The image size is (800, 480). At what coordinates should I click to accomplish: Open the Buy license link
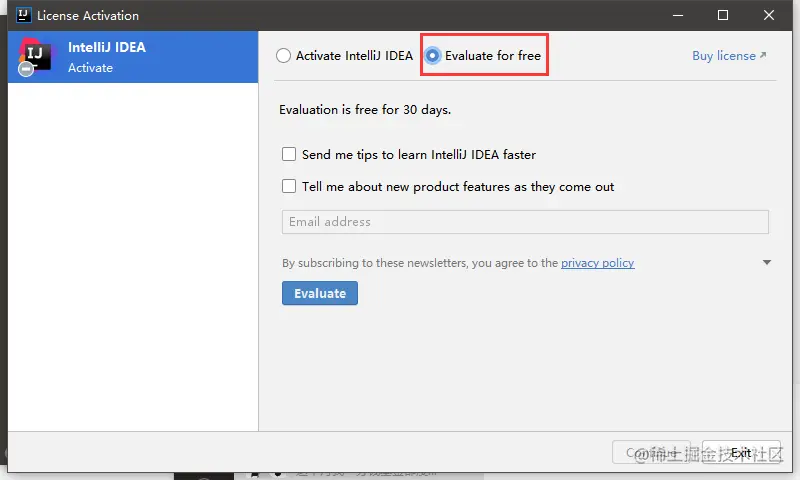coord(729,56)
